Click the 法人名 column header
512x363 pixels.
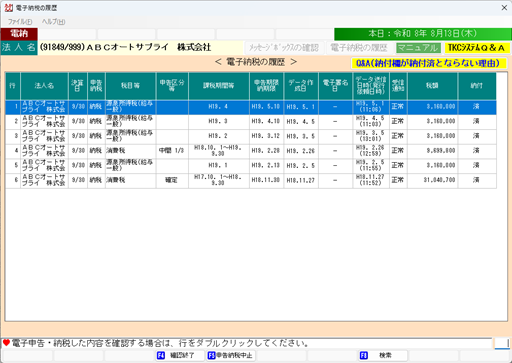pos(44,86)
